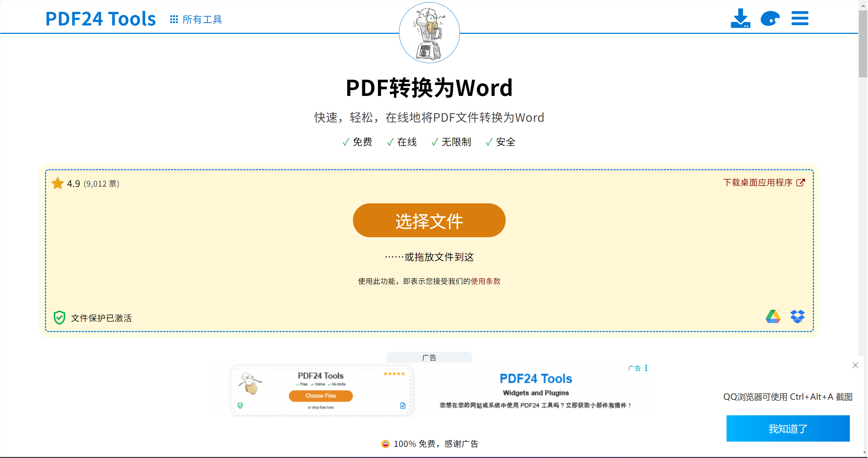Click the gold star rating icon
Screen dimensions: 868x458
tap(58, 183)
